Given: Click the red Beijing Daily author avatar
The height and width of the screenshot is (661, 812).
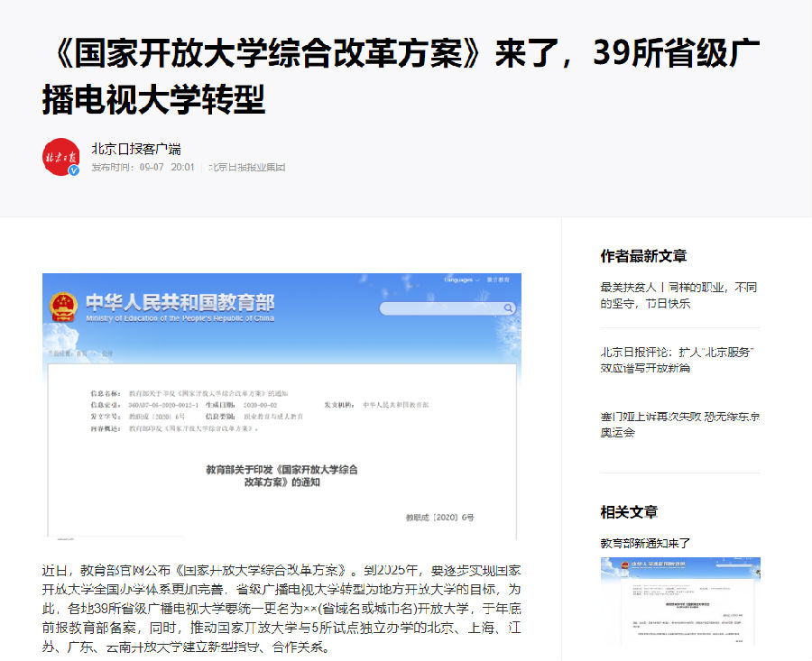Looking at the screenshot, I should click(x=61, y=157).
